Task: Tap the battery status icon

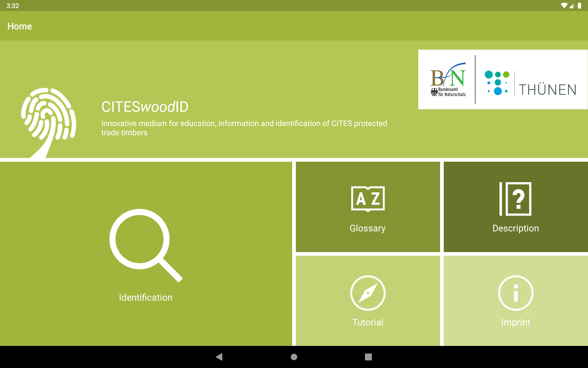Action: [x=580, y=6]
